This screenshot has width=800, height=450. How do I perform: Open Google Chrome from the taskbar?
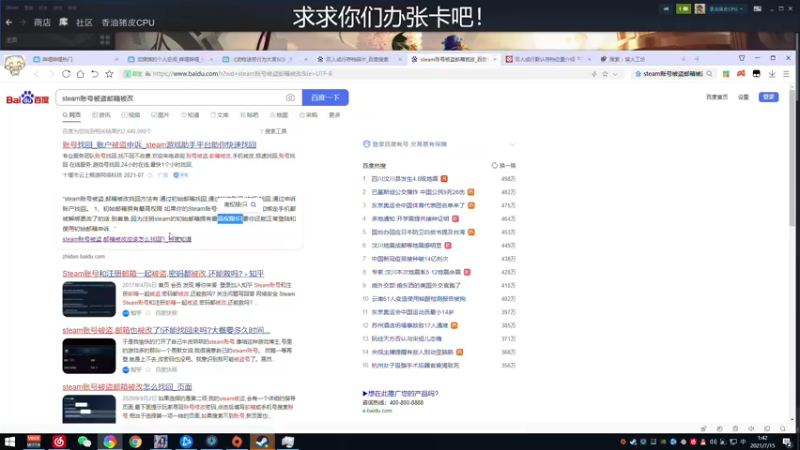[x=135, y=441]
